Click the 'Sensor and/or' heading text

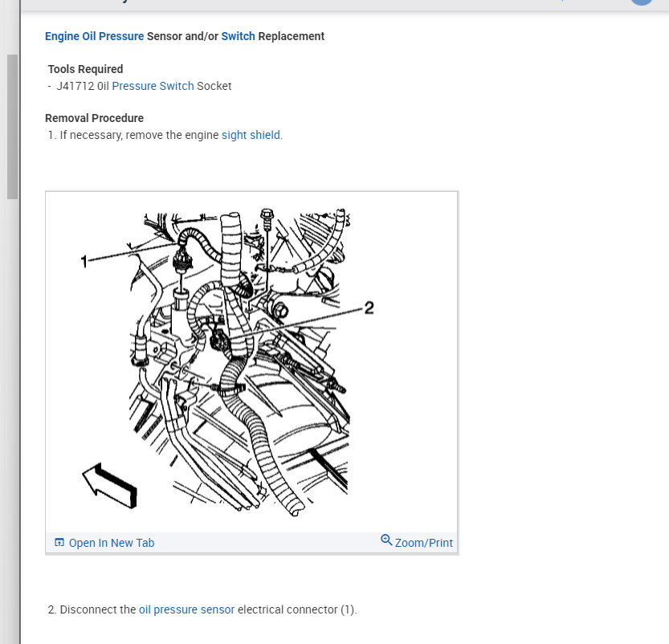pyautogui.click(x=182, y=36)
